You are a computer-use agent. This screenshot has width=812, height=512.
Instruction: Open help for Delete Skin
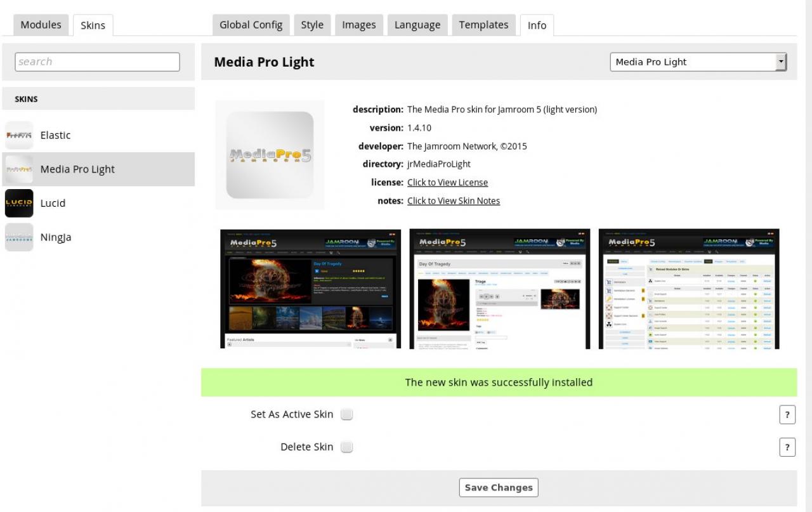click(x=787, y=447)
